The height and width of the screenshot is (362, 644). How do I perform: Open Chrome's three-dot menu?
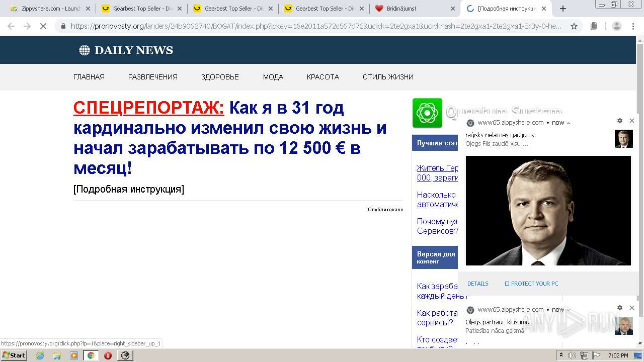coord(633,26)
